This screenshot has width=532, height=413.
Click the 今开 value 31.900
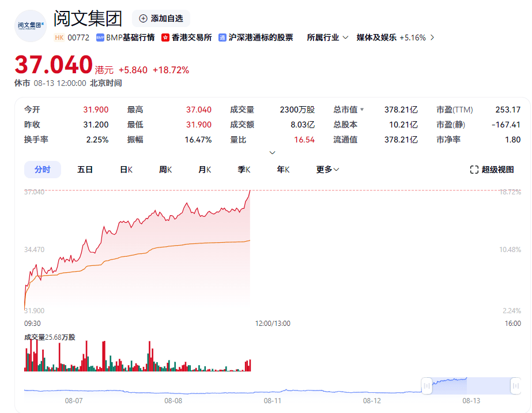[96, 110]
